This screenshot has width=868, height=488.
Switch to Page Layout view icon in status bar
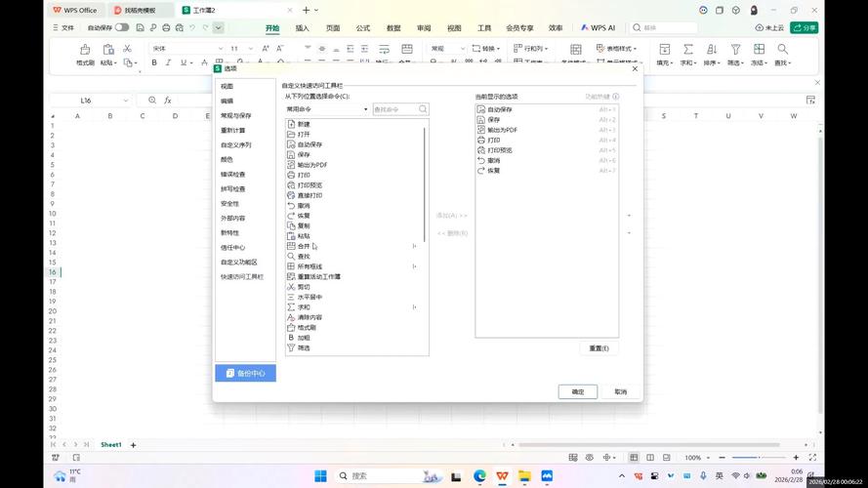(650, 458)
